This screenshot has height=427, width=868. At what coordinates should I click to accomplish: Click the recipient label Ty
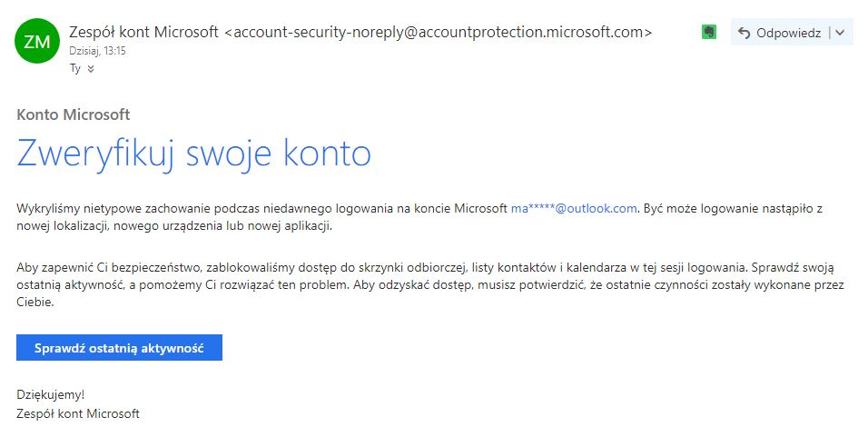[75, 68]
